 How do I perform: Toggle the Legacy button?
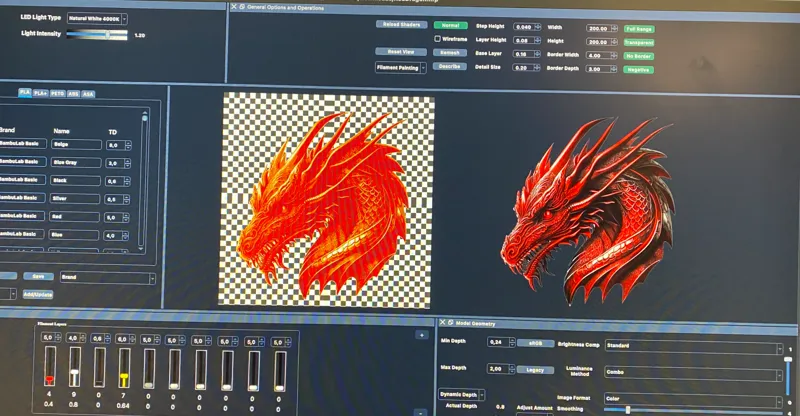point(536,370)
